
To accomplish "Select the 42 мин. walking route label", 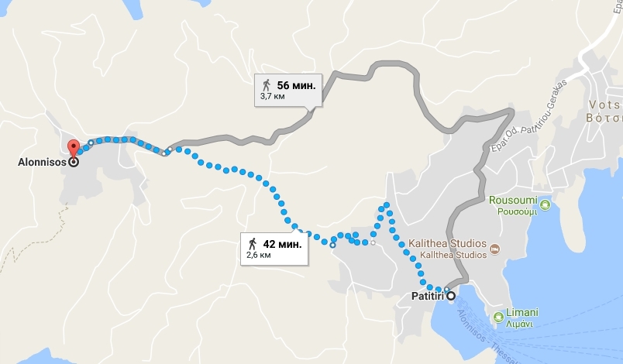I will coord(274,249).
